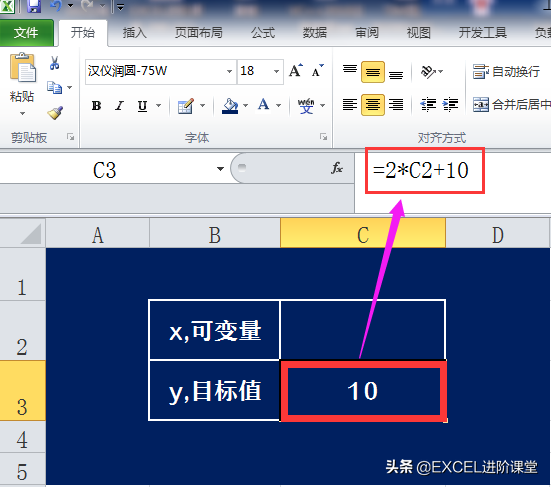Click the Cut scissors icon
Viewport: 551px width, 487px height.
coord(54,63)
